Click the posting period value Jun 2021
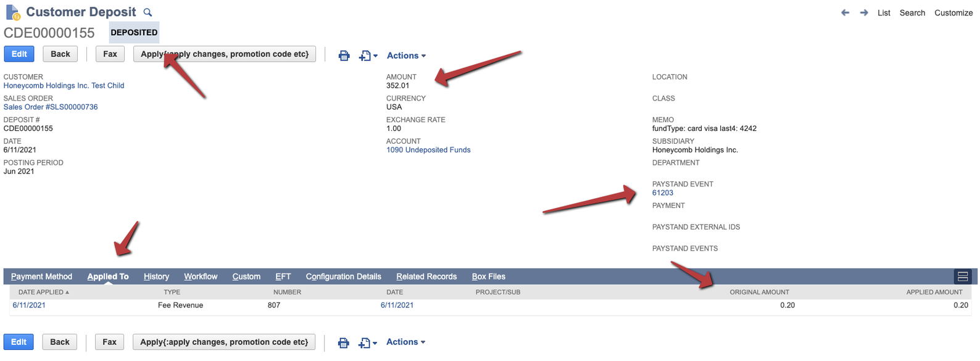This screenshot has height=361, width=980. click(19, 172)
